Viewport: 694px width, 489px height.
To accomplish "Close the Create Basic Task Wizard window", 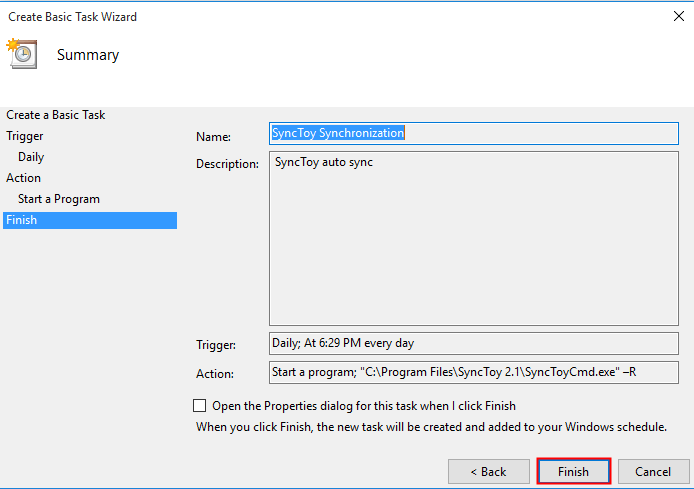I will coord(679,16).
